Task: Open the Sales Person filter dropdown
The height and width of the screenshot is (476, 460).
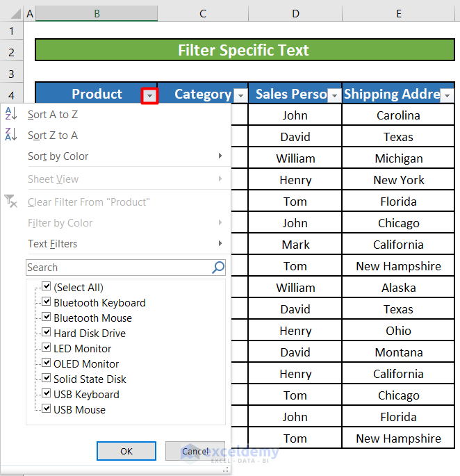Action: click(x=334, y=96)
